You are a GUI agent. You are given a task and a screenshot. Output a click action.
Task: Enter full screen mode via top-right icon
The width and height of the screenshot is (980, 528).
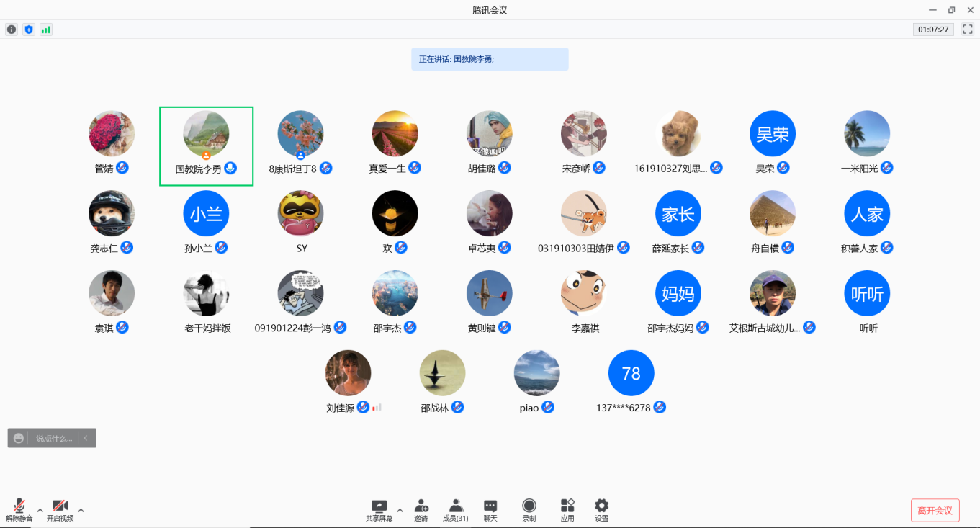(967, 30)
